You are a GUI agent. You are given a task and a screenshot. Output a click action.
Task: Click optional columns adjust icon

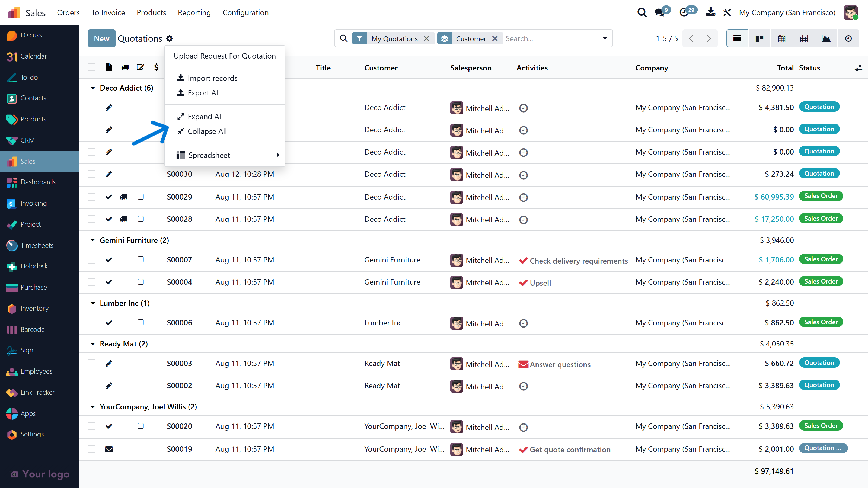pos(858,68)
